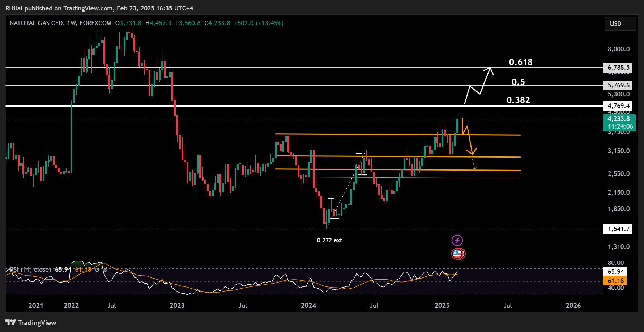The height and width of the screenshot is (332, 644).
Task: Click the 2023 label on time axis
Action: 177,306
